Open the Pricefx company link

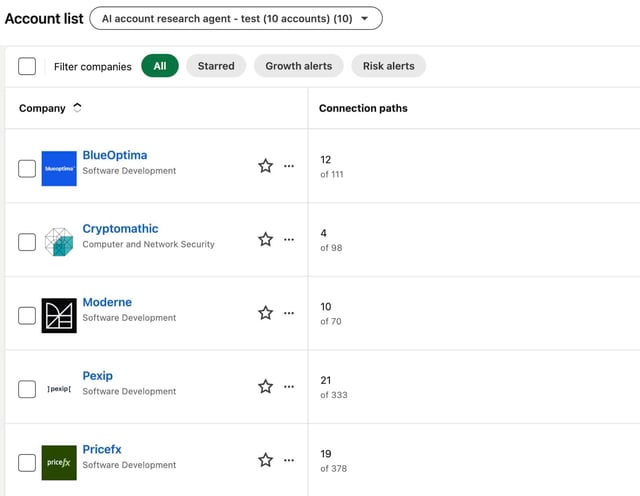tap(102, 449)
